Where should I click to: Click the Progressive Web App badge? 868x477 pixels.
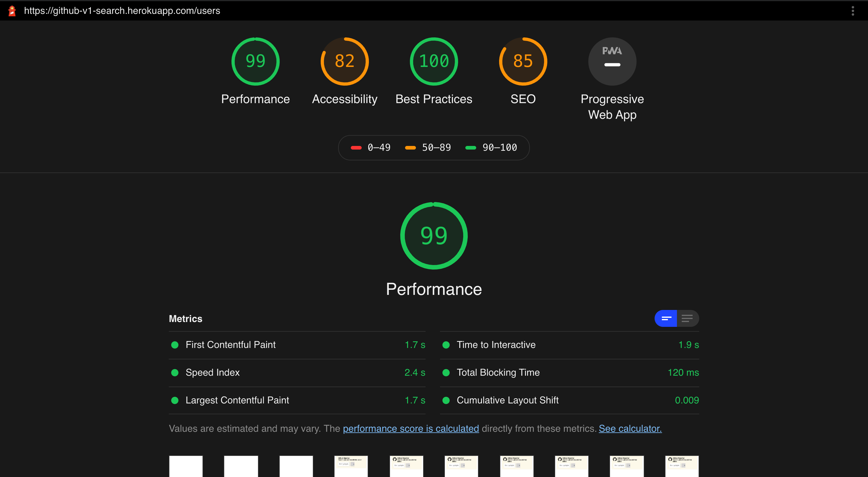[x=612, y=61]
